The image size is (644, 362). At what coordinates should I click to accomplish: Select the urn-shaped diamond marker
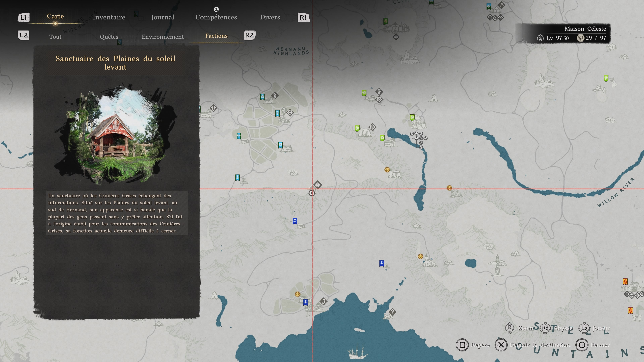click(x=379, y=92)
